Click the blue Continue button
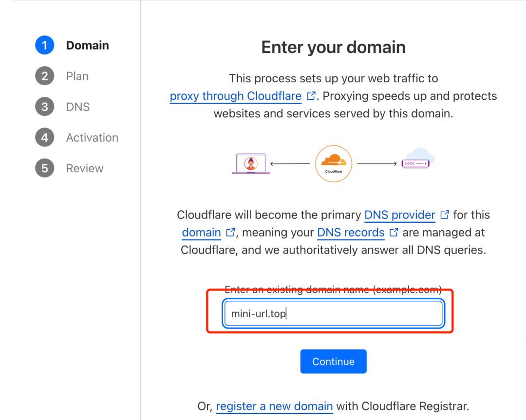This screenshot has height=420, width=526. (334, 361)
